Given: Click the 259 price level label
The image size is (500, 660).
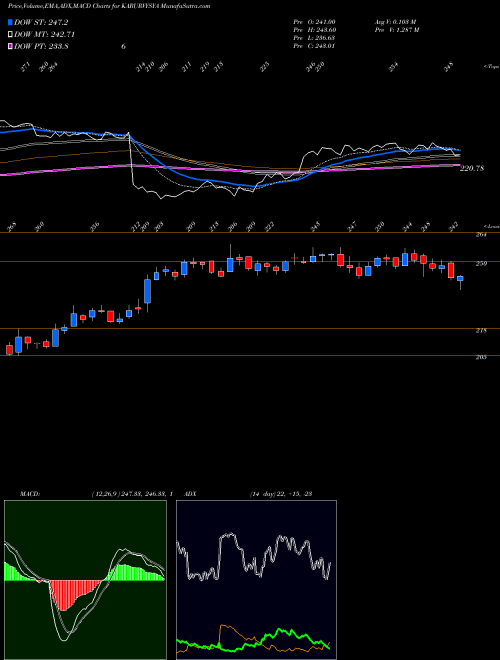Looking at the screenshot, I should (x=481, y=264).
